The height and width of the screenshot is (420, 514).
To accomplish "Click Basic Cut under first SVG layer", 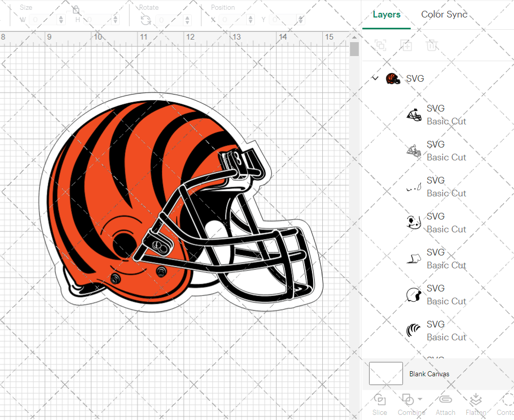I will point(446,121).
